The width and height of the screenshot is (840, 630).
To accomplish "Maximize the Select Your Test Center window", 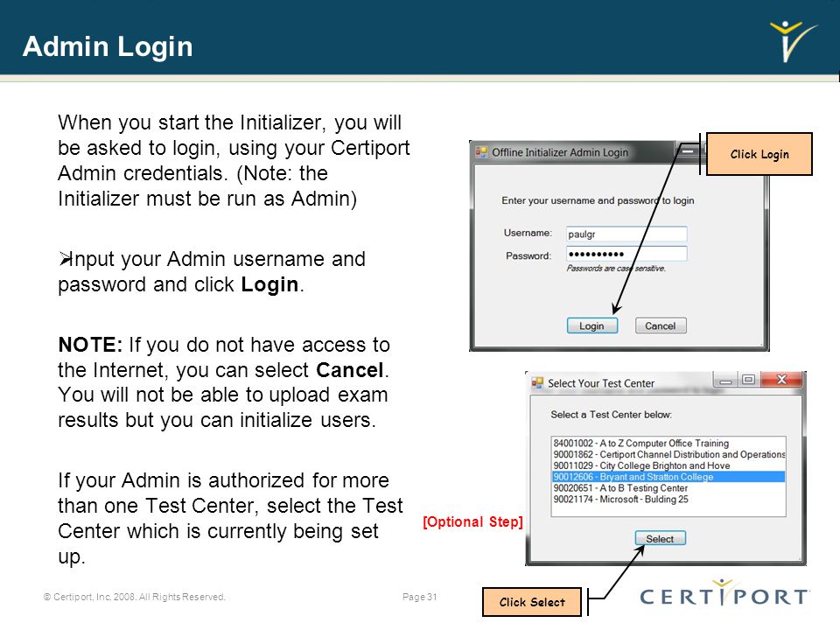I will pos(748,380).
